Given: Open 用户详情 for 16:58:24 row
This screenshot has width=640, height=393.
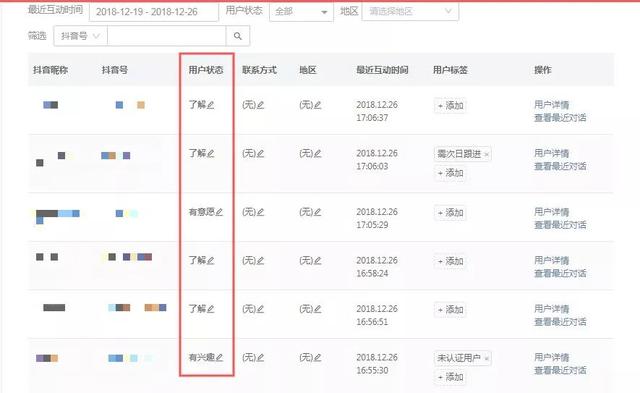Looking at the screenshot, I should pos(551,260).
